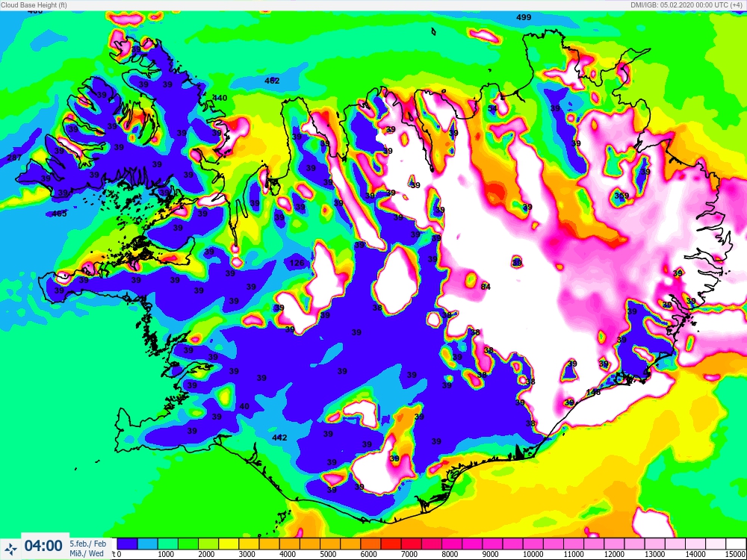Click the 84 value on the map
The height and width of the screenshot is (560, 747).
click(486, 287)
